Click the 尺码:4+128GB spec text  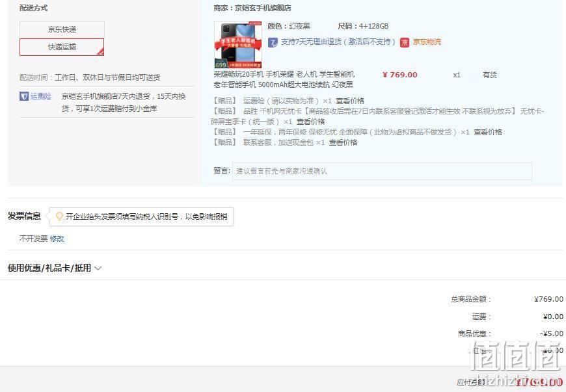pyautogui.click(x=363, y=26)
